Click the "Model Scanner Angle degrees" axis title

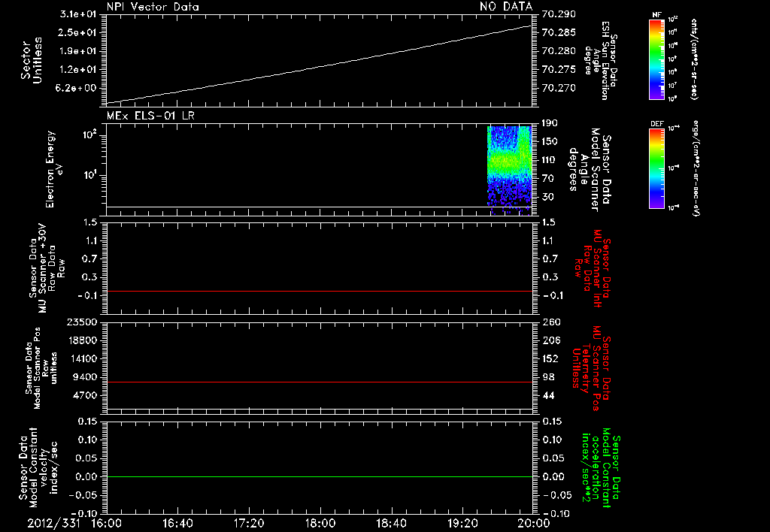[590, 170]
